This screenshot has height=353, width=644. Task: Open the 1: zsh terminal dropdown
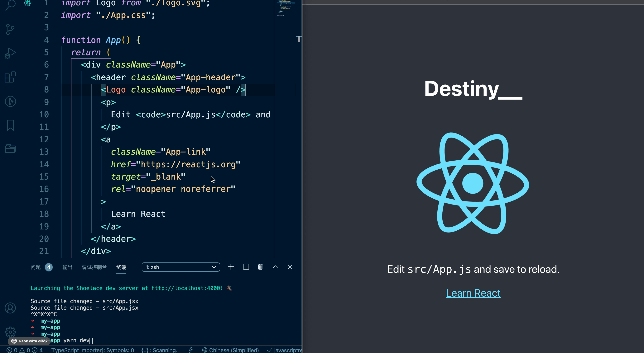(x=181, y=267)
